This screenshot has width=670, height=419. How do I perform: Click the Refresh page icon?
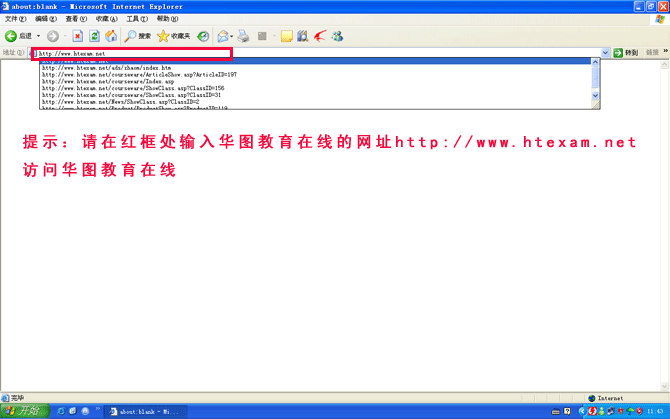tap(94, 36)
